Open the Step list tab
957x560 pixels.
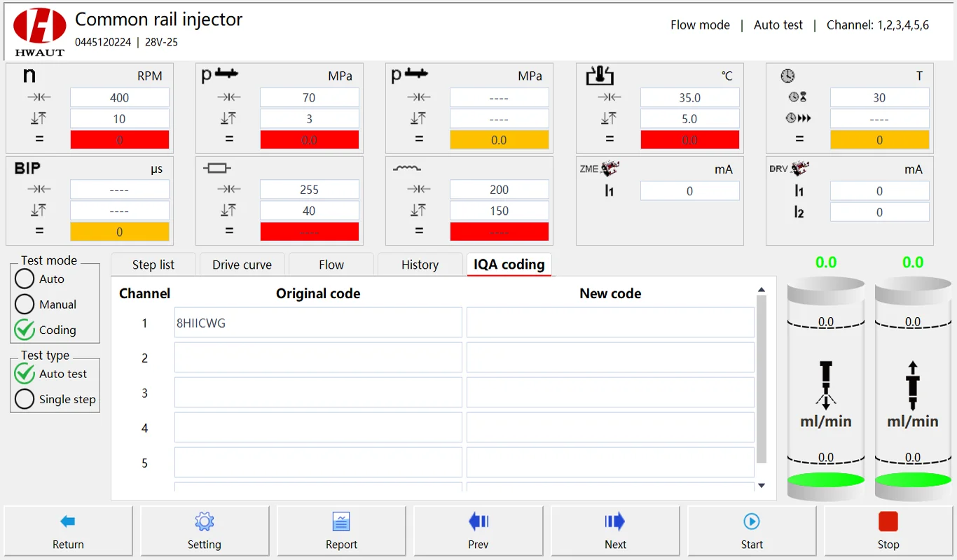[153, 265]
